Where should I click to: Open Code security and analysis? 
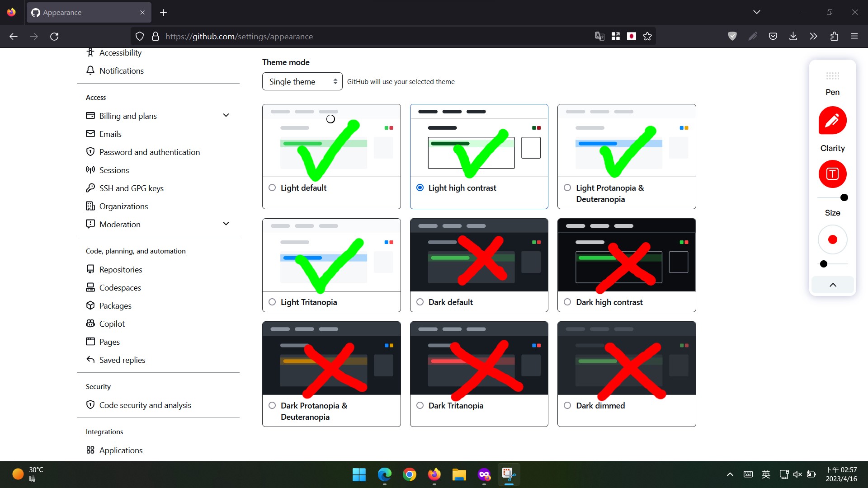click(x=145, y=405)
